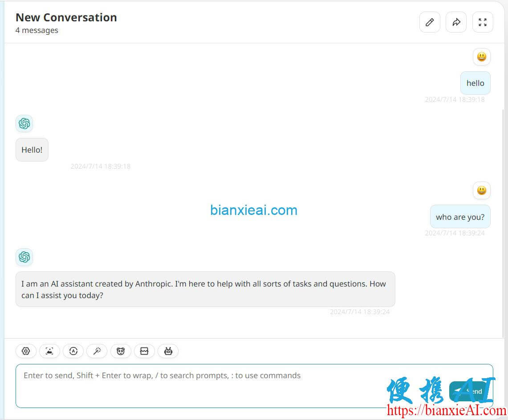Click the "New Conversation" title
The height and width of the screenshot is (420, 508).
(66, 17)
